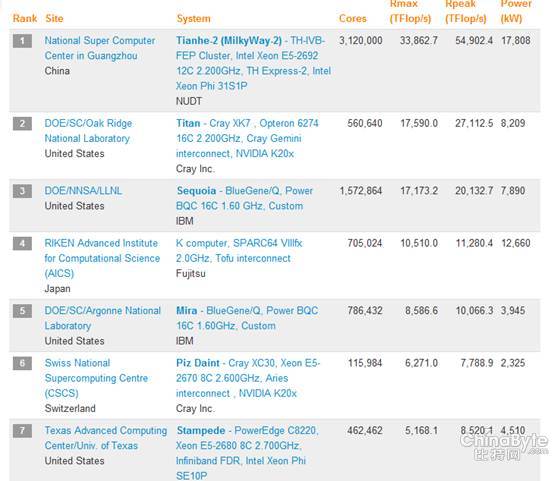The image size is (554, 481).
Task: Click the Rpeak (TFlop/s) column header
Action: click(466, 11)
